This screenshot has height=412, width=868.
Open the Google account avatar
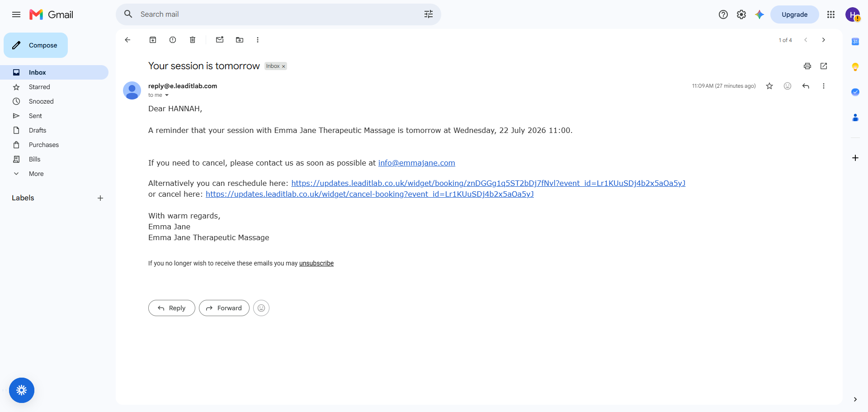(x=853, y=14)
